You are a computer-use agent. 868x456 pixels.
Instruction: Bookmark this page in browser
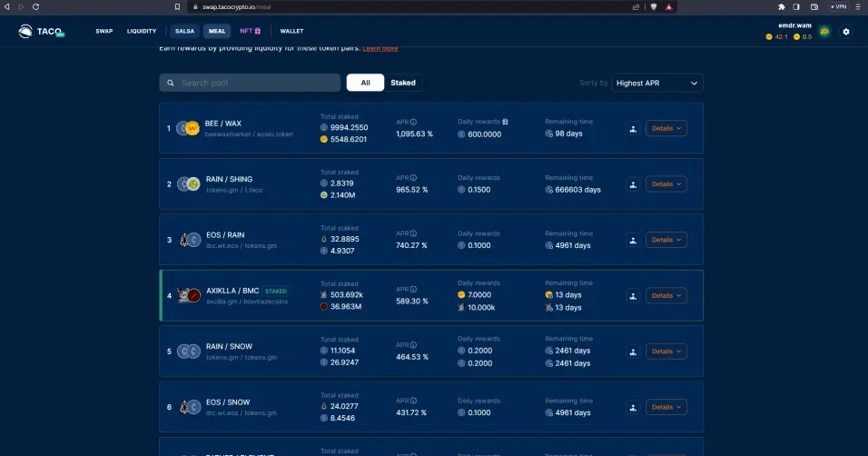(x=177, y=6)
